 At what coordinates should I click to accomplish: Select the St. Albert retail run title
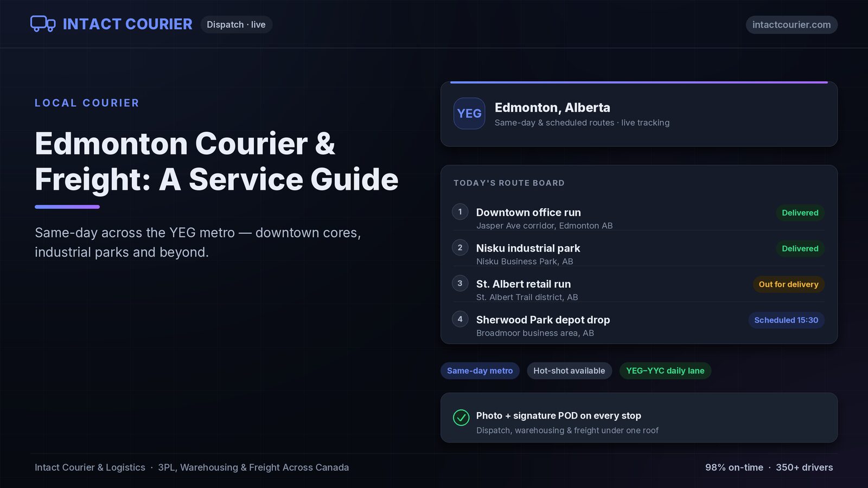pos(524,284)
